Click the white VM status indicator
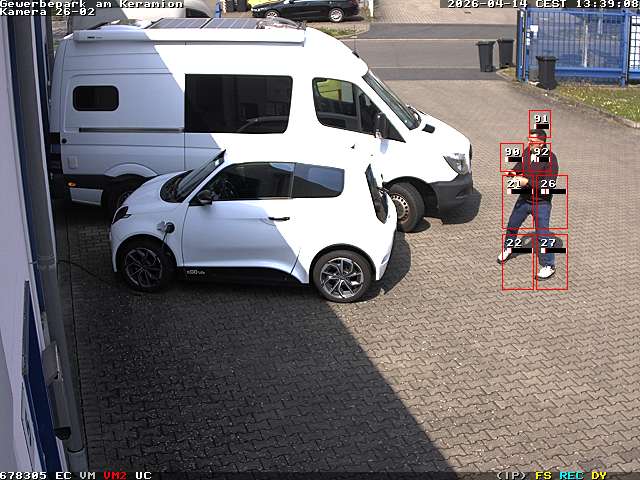This screenshot has height=480, width=640. click(x=87, y=475)
